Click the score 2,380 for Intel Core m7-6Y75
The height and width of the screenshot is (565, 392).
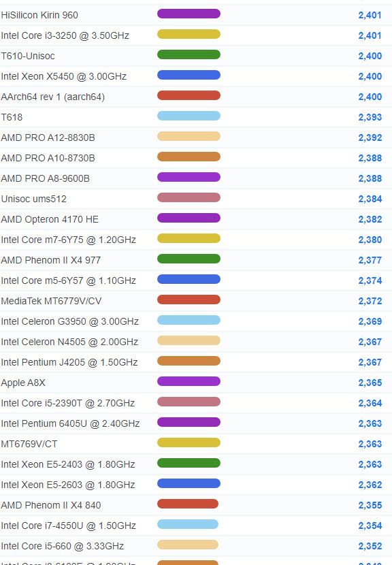pyautogui.click(x=370, y=240)
